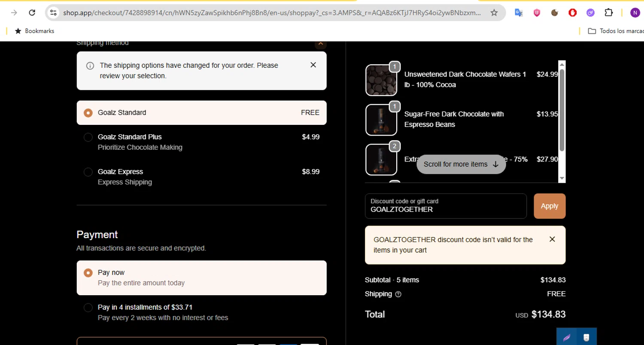
Task: Click 'Prioritize Chocolate Making' description text
Action: (140, 147)
